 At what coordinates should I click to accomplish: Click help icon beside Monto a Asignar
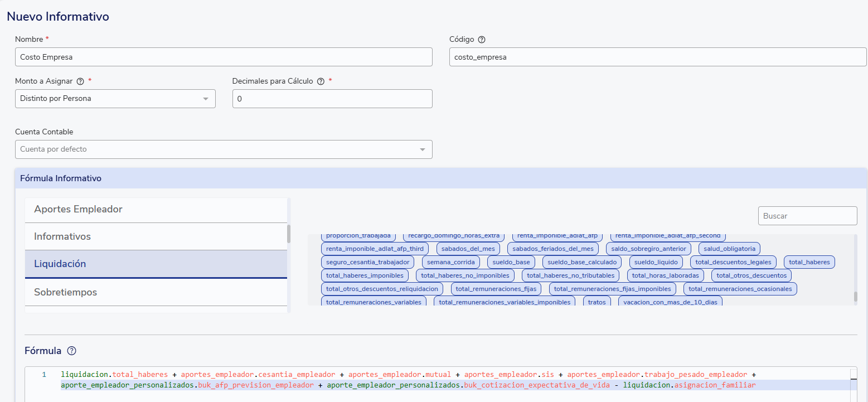coord(80,81)
